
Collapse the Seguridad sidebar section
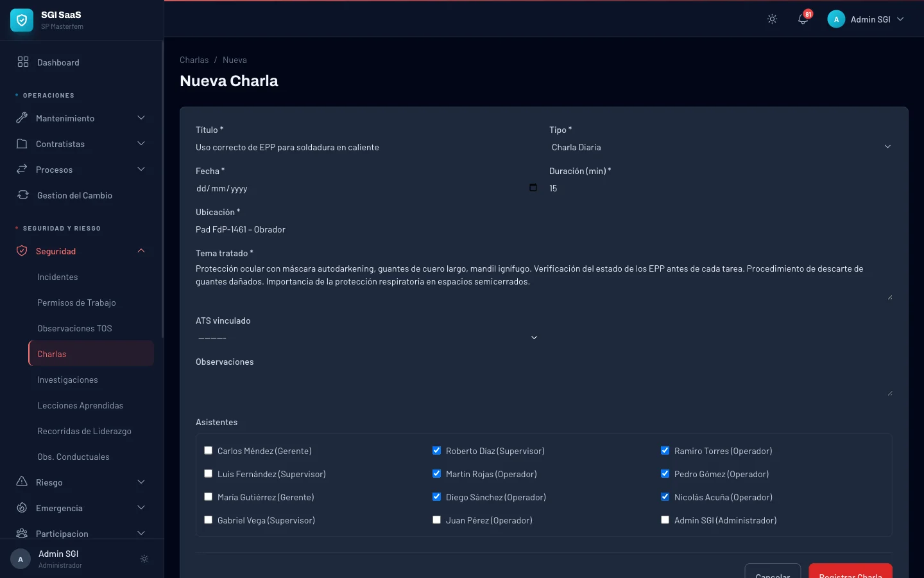click(x=141, y=251)
